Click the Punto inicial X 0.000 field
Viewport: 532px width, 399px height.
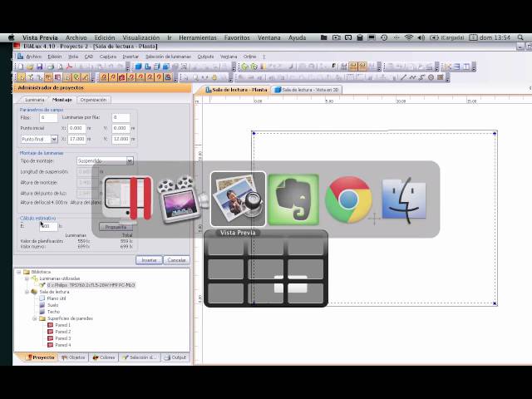(77, 128)
